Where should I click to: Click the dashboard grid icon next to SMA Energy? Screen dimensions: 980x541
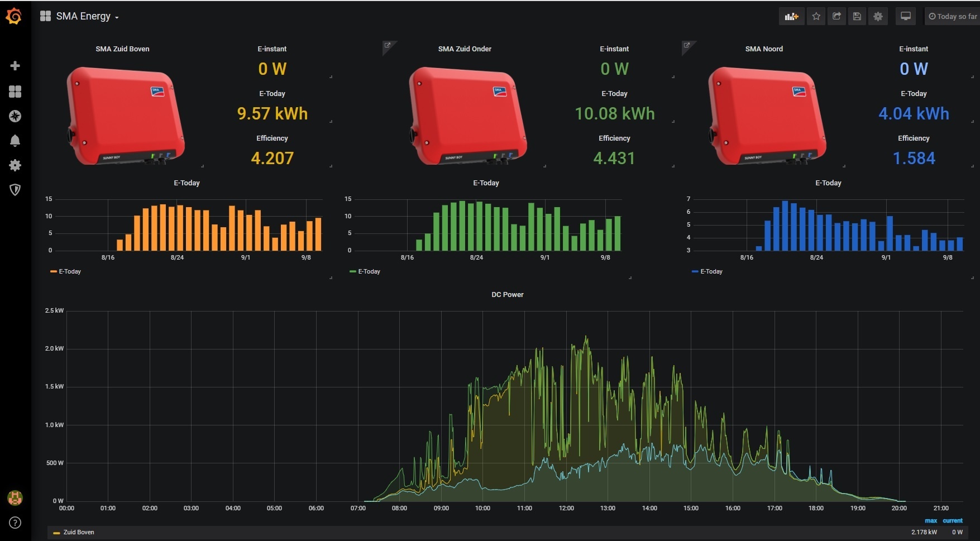(x=45, y=16)
